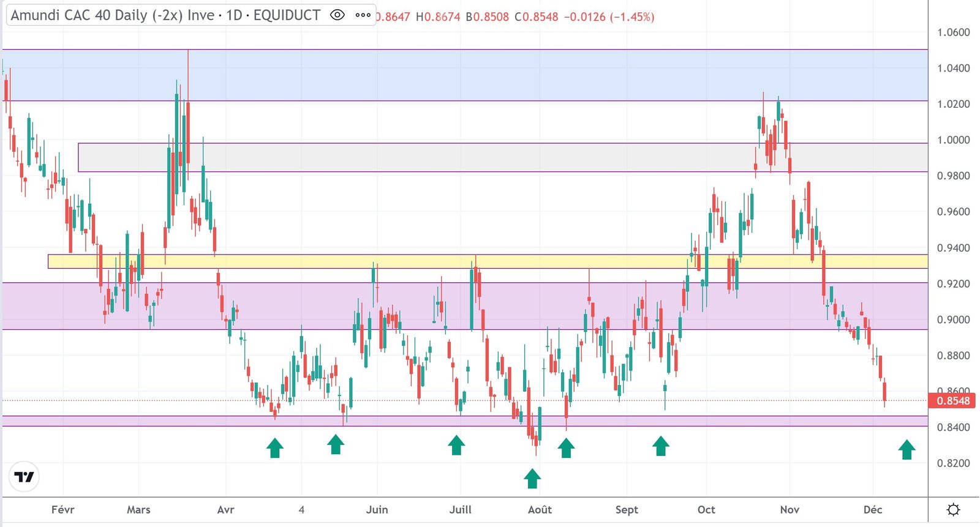Click the 0.8400 price axis label

(953, 427)
